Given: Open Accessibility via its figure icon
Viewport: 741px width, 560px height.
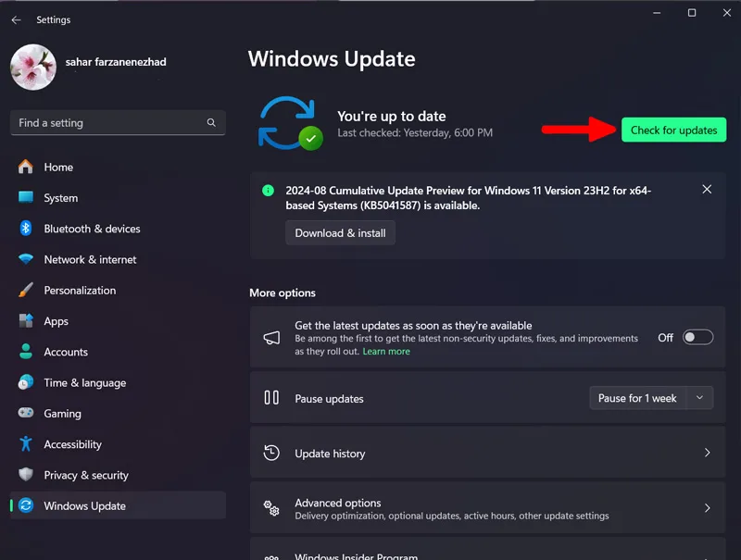Looking at the screenshot, I should point(26,444).
